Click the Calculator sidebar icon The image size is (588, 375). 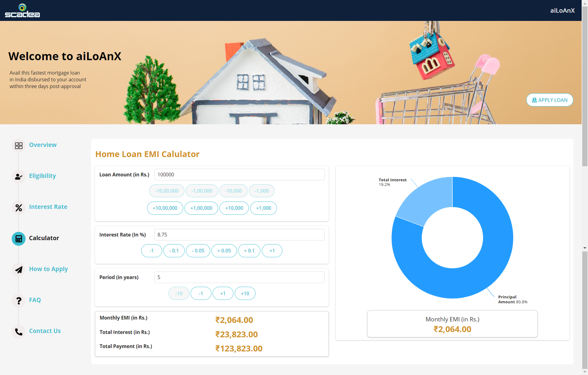(19, 239)
